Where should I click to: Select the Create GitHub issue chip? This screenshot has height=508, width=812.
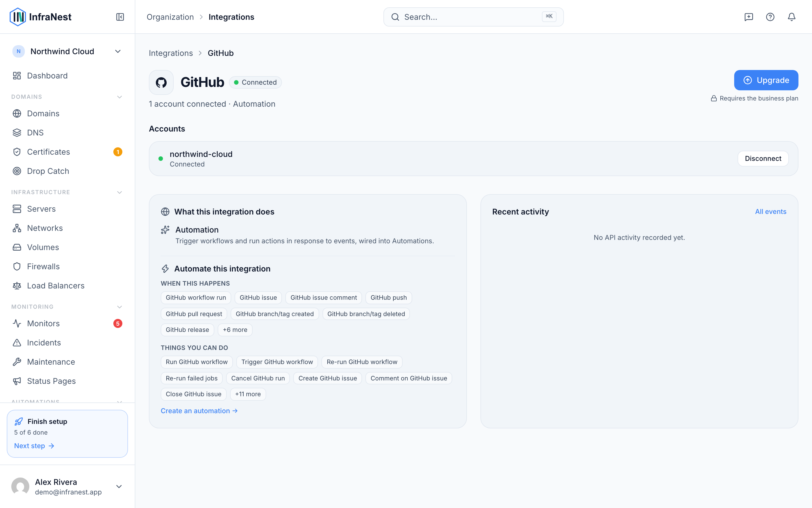coord(328,378)
